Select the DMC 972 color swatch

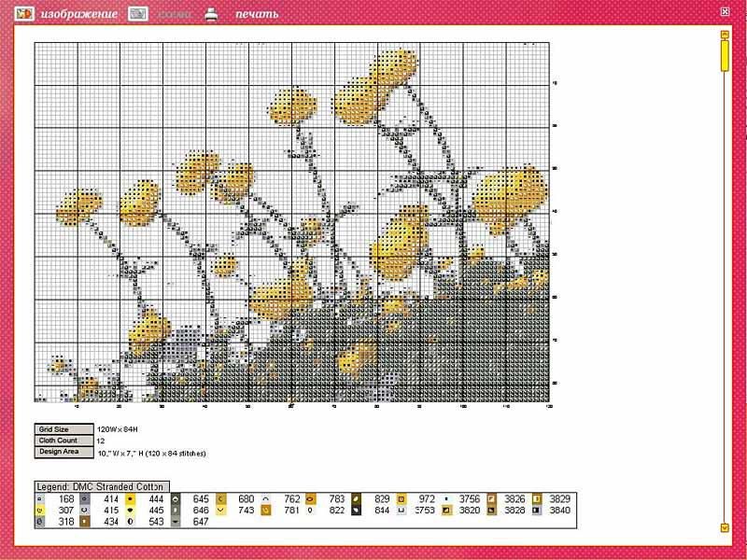click(402, 499)
